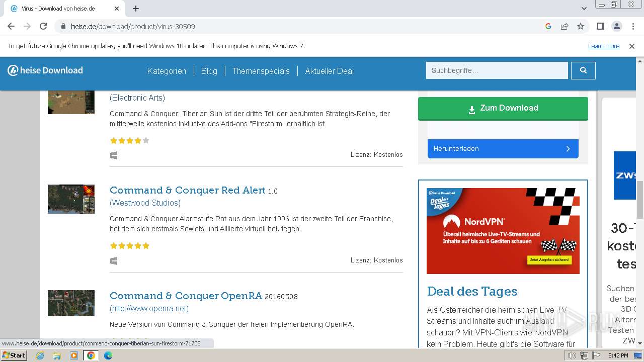The height and width of the screenshot is (362, 644).
Task: Open the share this page icon
Action: coord(565,26)
